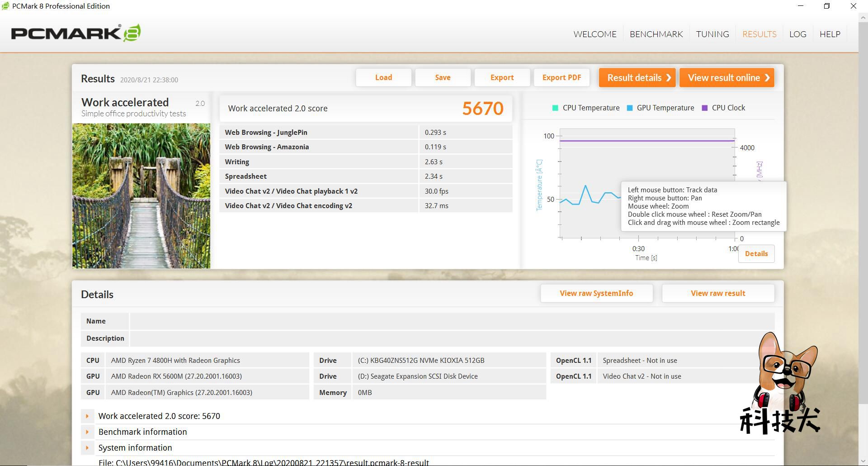Go to the WELCOME tab
868x466 pixels.
pyautogui.click(x=594, y=34)
